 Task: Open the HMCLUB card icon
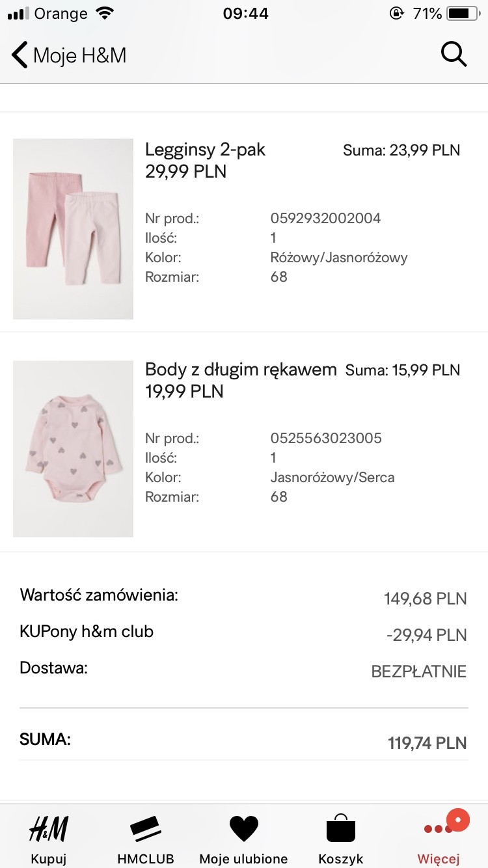[x=146, y=829]
